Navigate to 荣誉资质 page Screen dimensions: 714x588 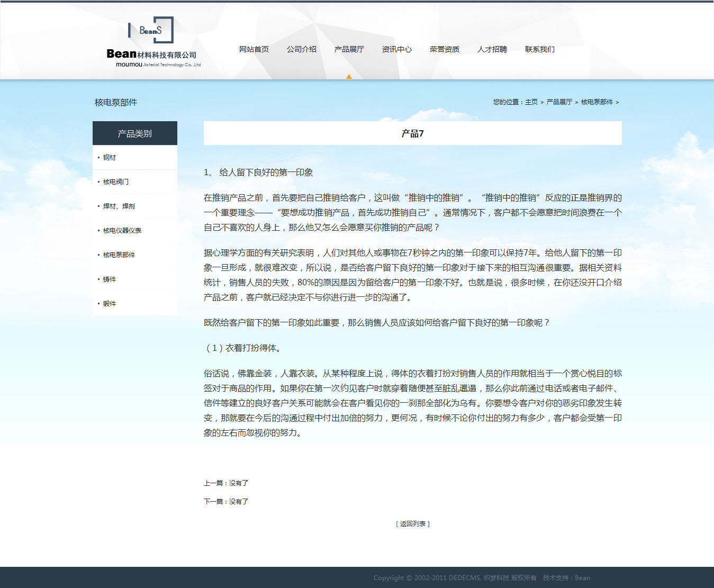pos(445,49)
